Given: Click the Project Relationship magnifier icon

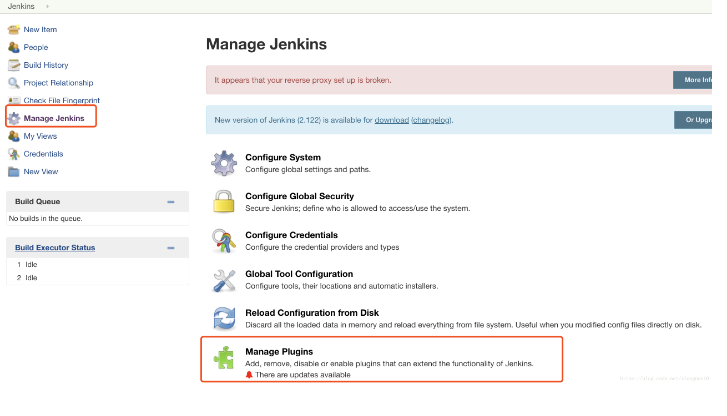Looking at the screenshot, I should click(14, 83).
